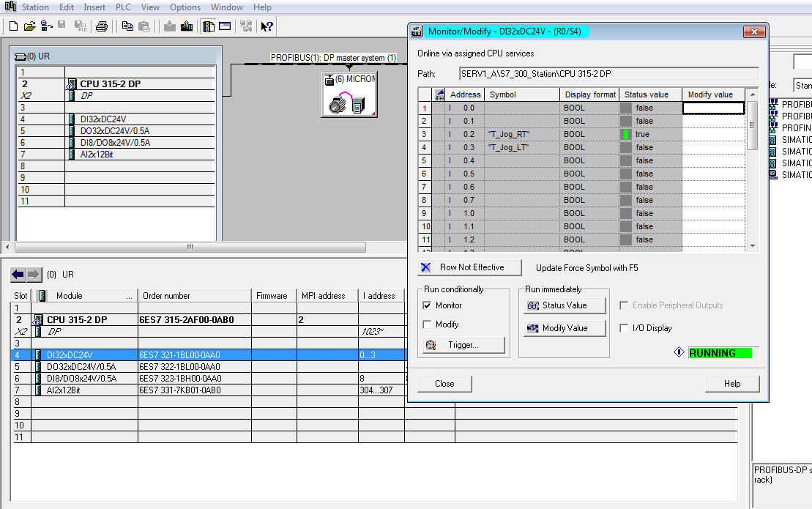
Task: Click the Modify Value button
Action: point(565,328)
